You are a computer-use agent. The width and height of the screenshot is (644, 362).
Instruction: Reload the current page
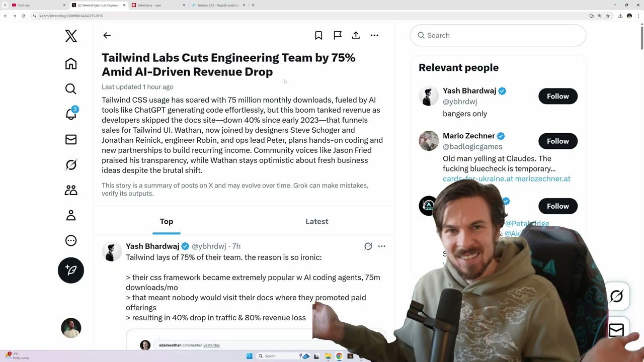tap(24, 16)
